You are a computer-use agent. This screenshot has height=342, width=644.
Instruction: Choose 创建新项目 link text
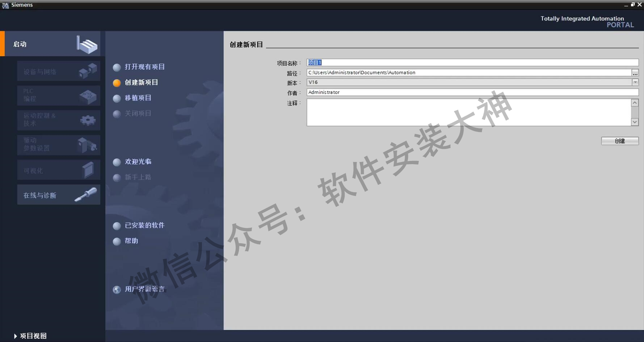[x=142, y=82]
